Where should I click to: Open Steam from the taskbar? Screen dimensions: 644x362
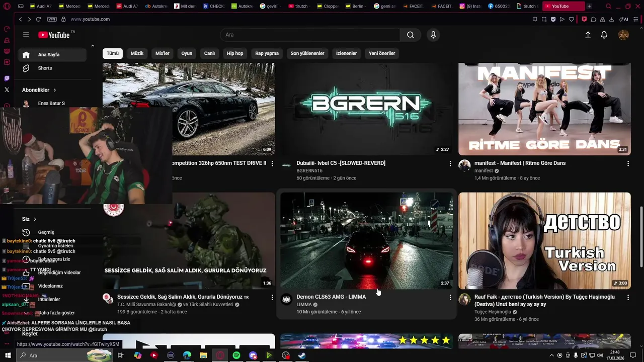tap(302, 355)
